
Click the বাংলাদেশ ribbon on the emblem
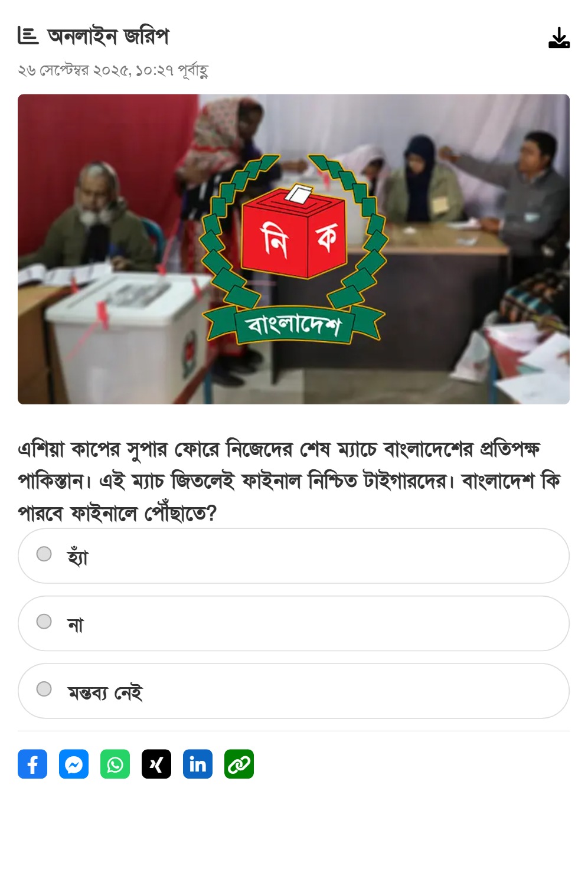click(x=293, y=325)
